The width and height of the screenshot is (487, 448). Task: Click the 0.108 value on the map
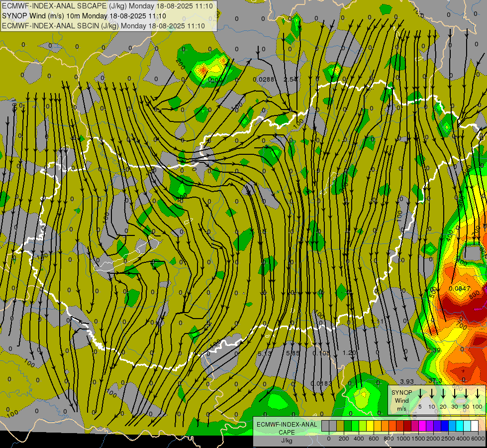pyautogui.click(x=321, y=353)
